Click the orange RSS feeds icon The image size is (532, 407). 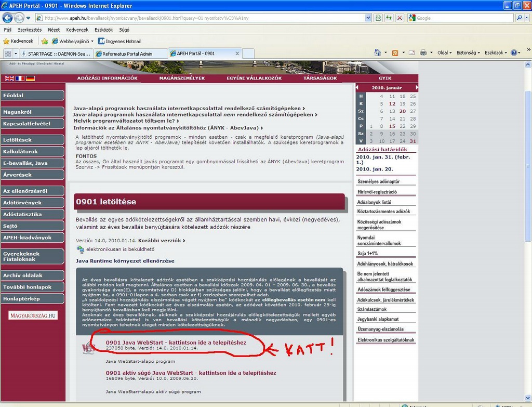tap(395, 52)
